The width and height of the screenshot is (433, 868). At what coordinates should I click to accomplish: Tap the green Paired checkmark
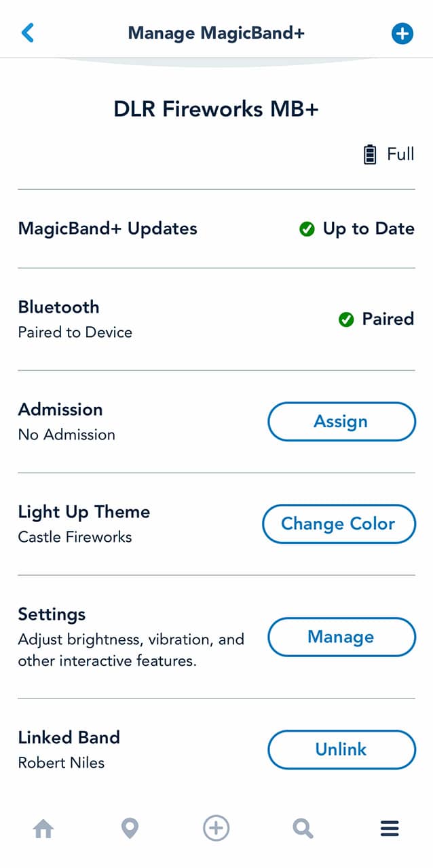(346, 319)
